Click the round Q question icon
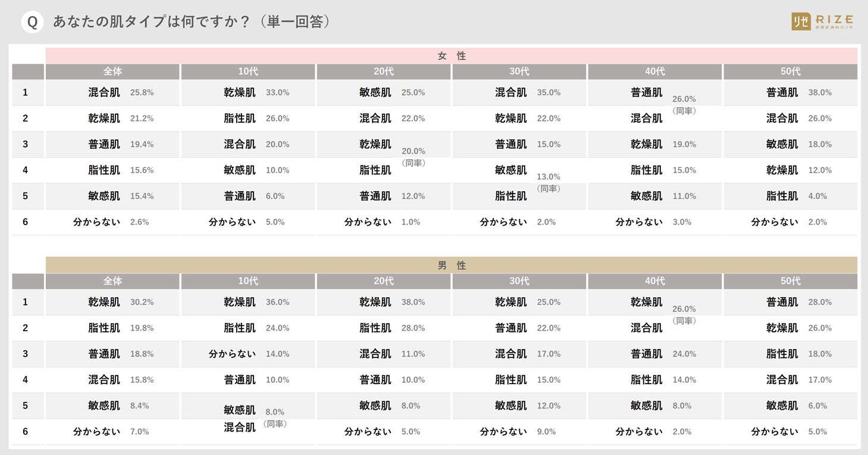The image size is (868, 455). click(x=32, y=22)
